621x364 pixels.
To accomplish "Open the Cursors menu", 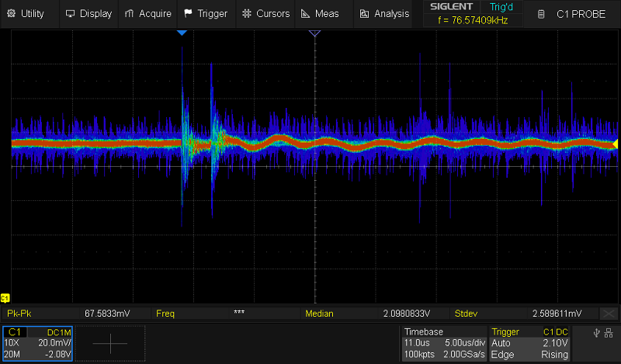I will pyautogui.click(x=265, y=13).
